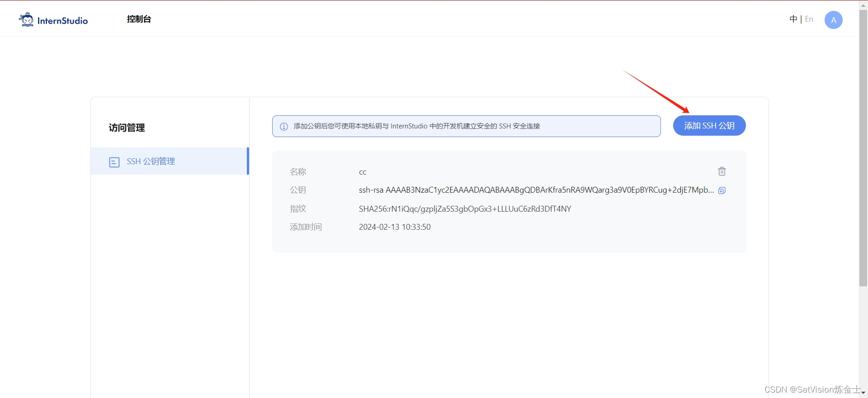This screenshot has height=398, width=868.
Task: Click the SHA256 fingerprint value
Action: pos(465,209)
